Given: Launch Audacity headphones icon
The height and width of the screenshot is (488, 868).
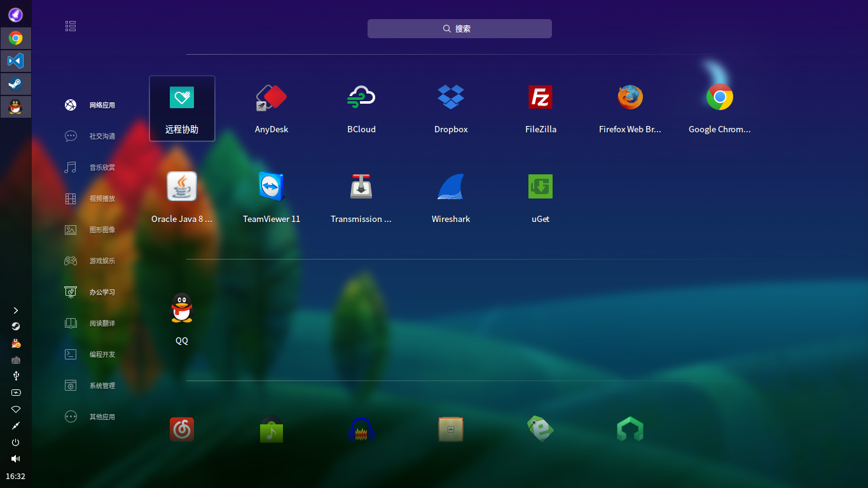Looking at the screenshot, I should pos(361,429).
